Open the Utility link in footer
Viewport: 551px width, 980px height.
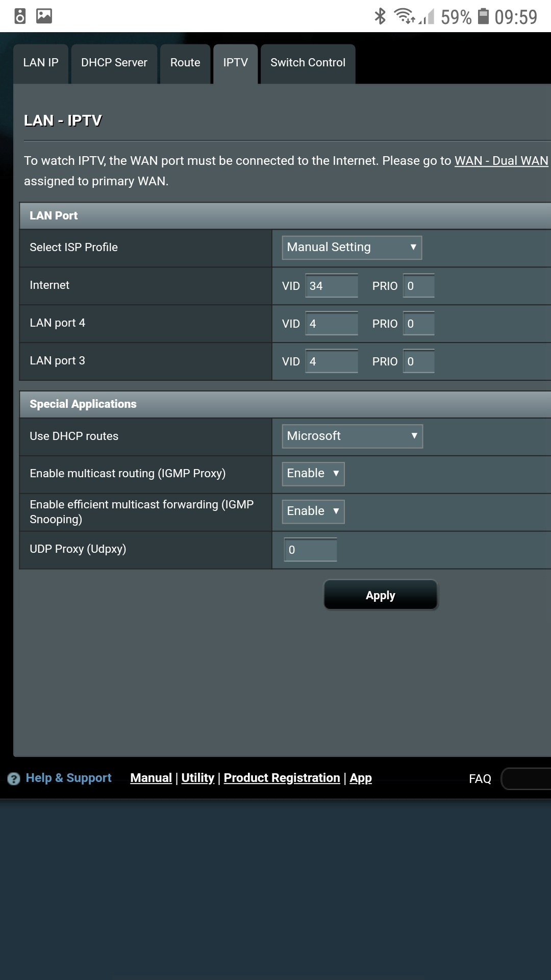click(198, 778)
